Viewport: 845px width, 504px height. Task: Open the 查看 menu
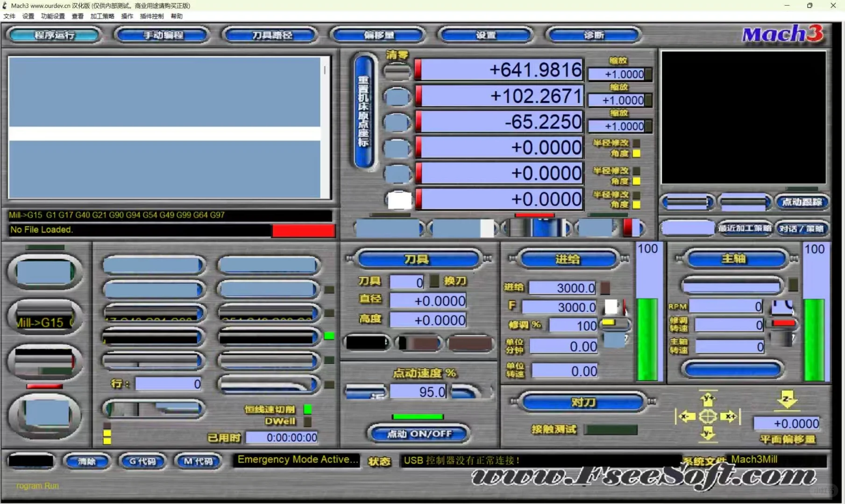pyautogui.click(x=78, y=16)
